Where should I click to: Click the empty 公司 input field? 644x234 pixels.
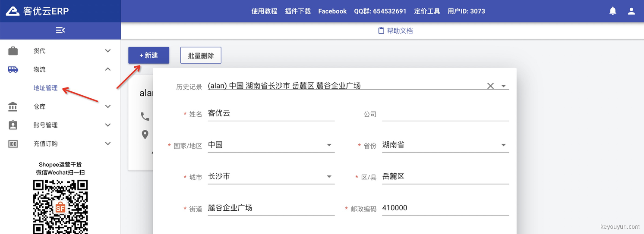pyautogui.click(x=445, y=113)
